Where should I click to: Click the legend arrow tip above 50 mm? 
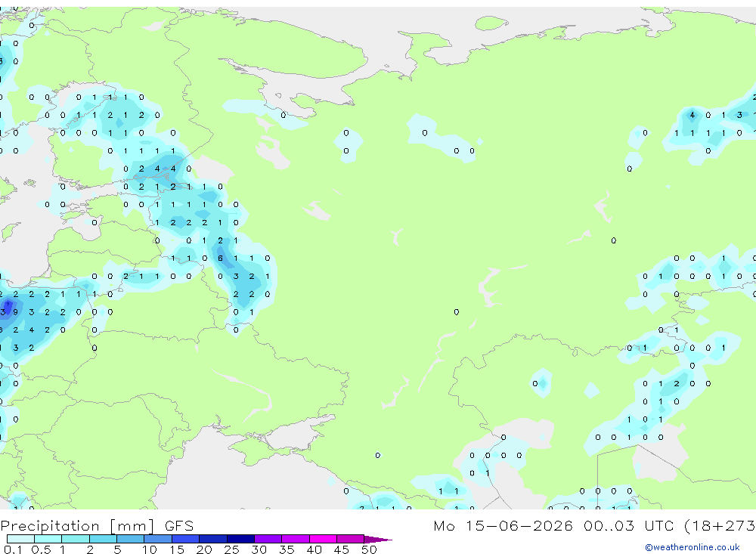tap(378, 539)
